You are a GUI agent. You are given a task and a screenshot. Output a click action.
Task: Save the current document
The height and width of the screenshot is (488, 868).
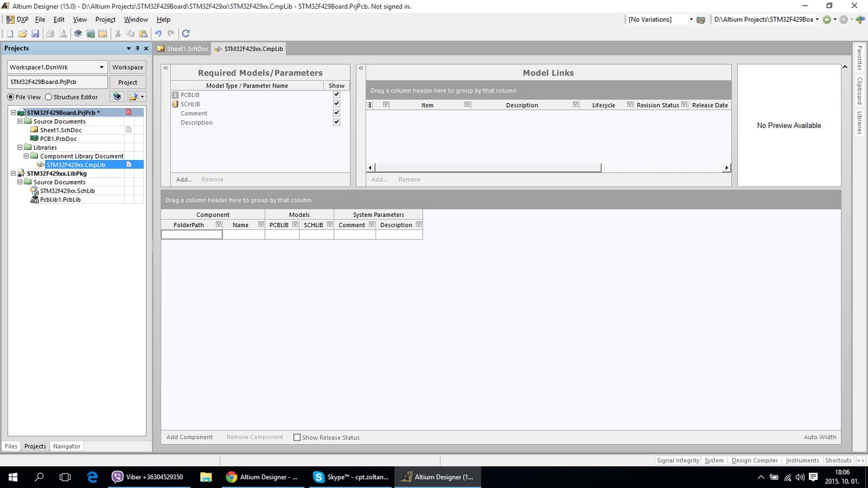(x=35, y=33)
